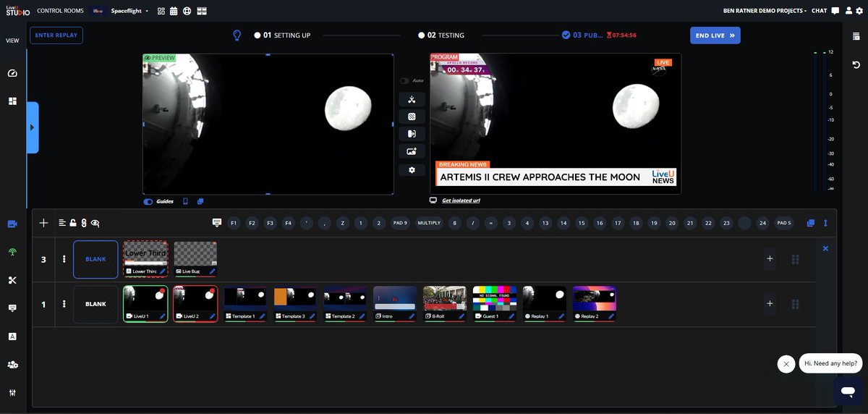Click the End Live button
The width and height of the screenshot is (868, 414).
[x=715, y=35]
